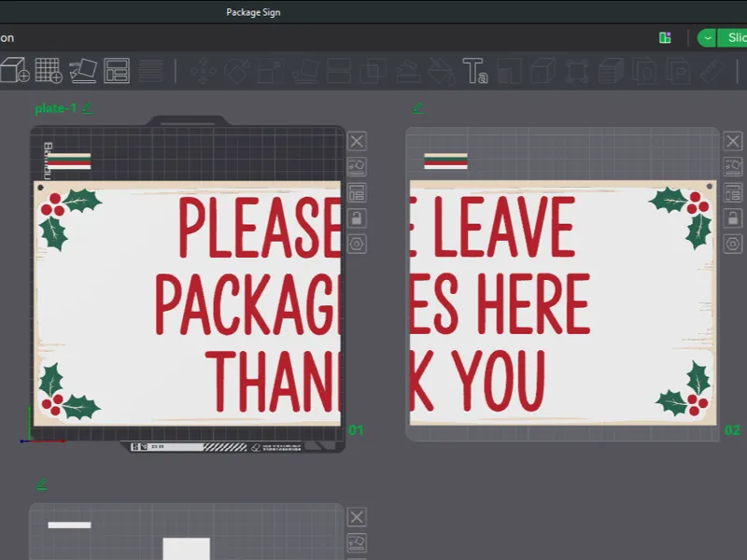Click the green Slice button
This screenshot has height=560, width=747.
pos(733,37)
